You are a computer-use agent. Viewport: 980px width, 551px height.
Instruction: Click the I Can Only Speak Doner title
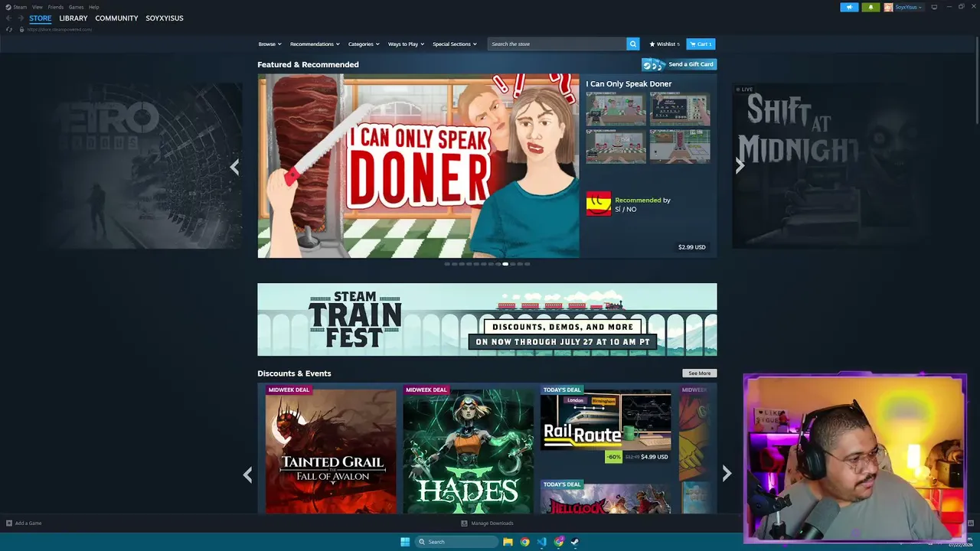629,84
